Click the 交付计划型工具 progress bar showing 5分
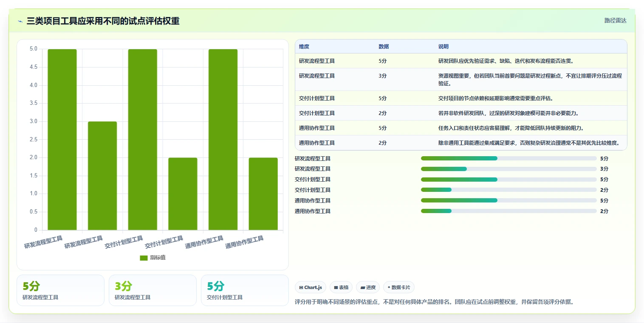644x323 pixels. 509,180
